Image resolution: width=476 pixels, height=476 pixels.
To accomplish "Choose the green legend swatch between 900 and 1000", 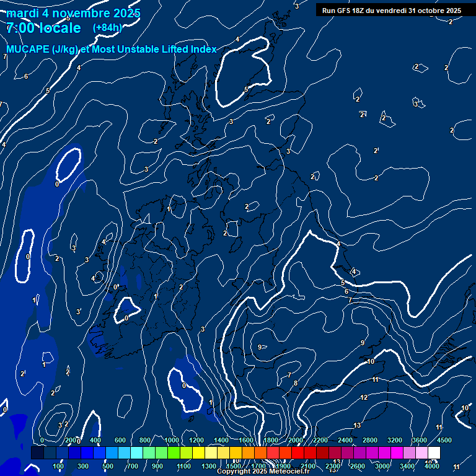I will pyautogui.click(x=161, y=453).
